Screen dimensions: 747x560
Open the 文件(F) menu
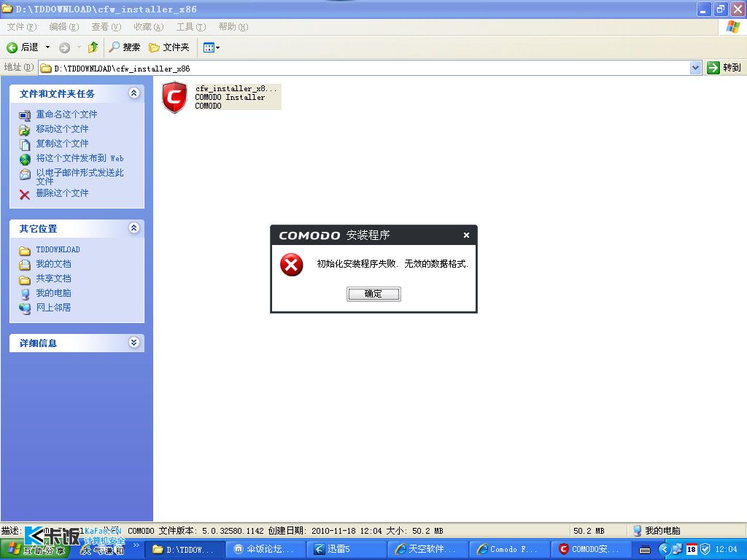tap(21, 27)
